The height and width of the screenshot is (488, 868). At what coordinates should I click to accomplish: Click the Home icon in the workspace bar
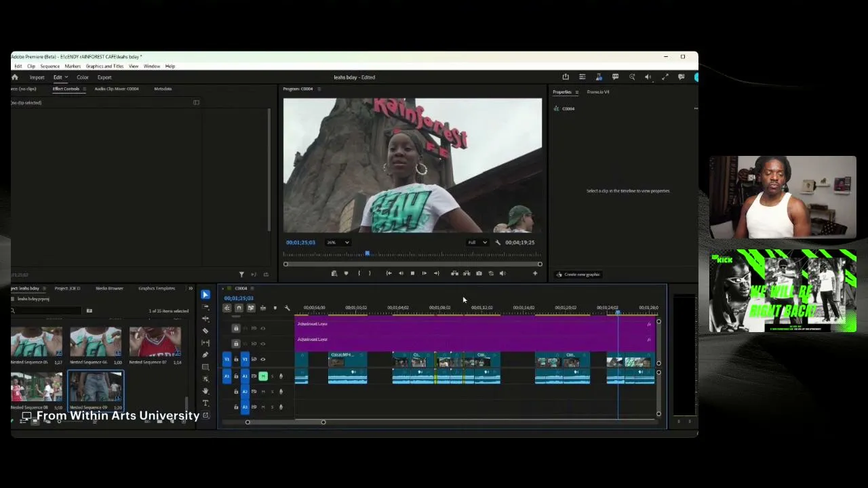[14, 77]
